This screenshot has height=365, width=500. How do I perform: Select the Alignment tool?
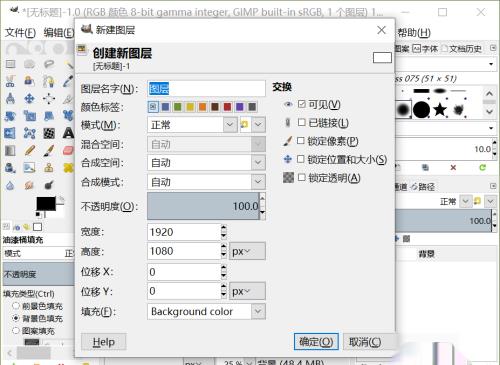click(49, 99)
